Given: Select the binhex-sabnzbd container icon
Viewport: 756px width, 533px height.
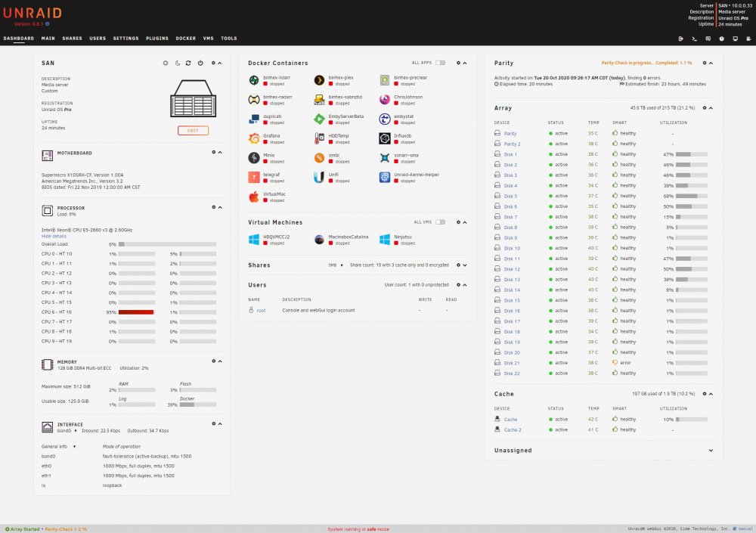Looking at the screenshot, I should 319,99.
